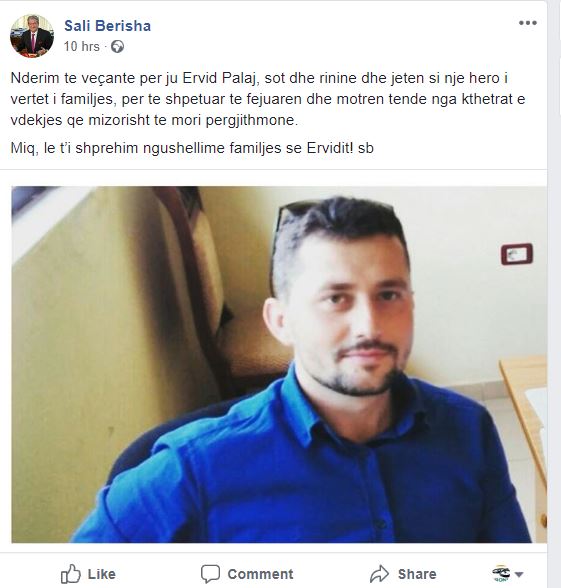Click the paragraph beginning 'Nderim te veçante'

point(267,99)
